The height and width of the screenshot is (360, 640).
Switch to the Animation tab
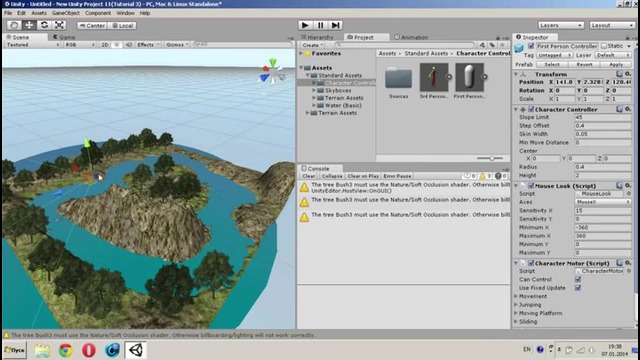click(x=411, y=37)
